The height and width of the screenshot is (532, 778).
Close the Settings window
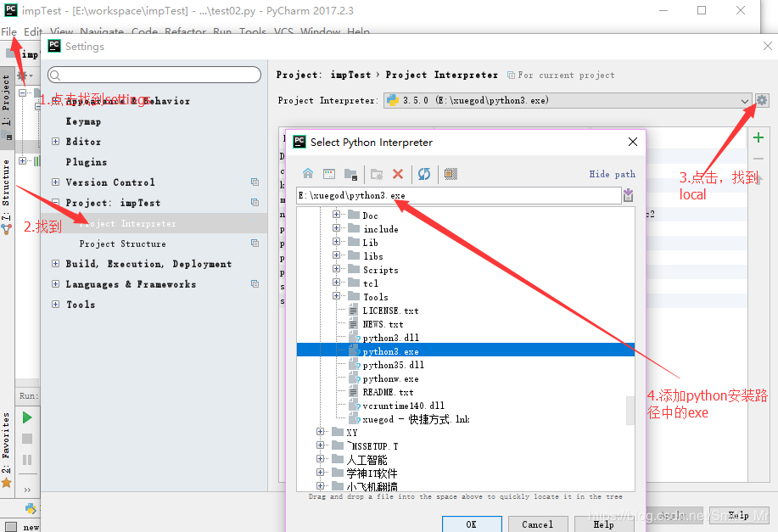pyautogui.click(x=767, y=46)
